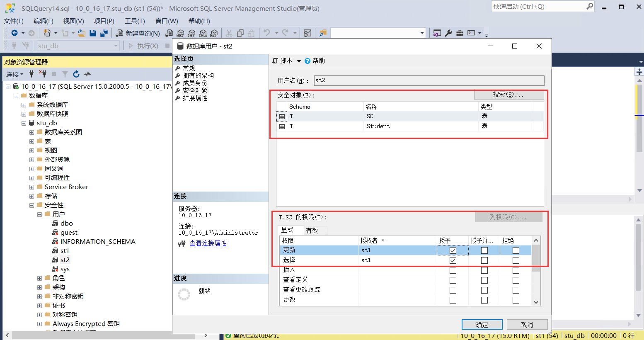Select the Student row in securables table
Image resolution: width=644 pixels, height=340 pixels.
tap(410, 126)
